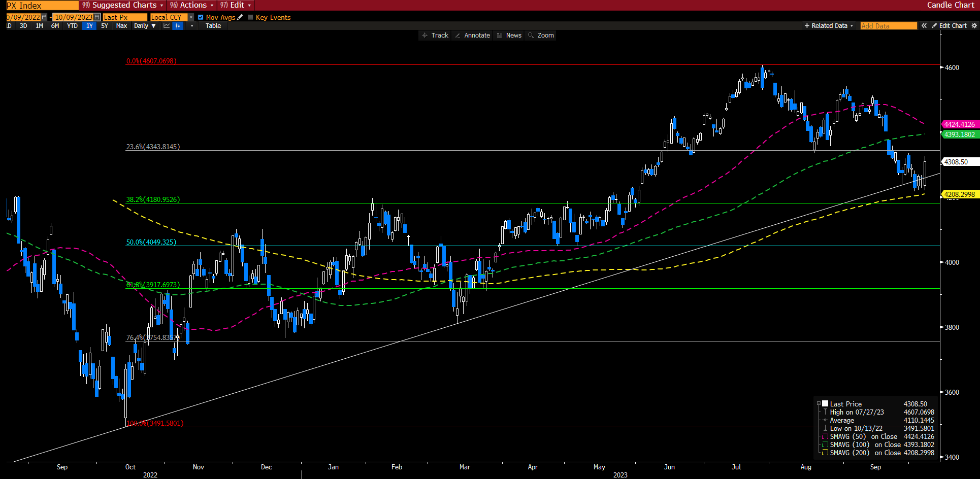Click the 100.0%(3491.5801) Fibonacci label

pyautogui.click(x=155, y=423)
